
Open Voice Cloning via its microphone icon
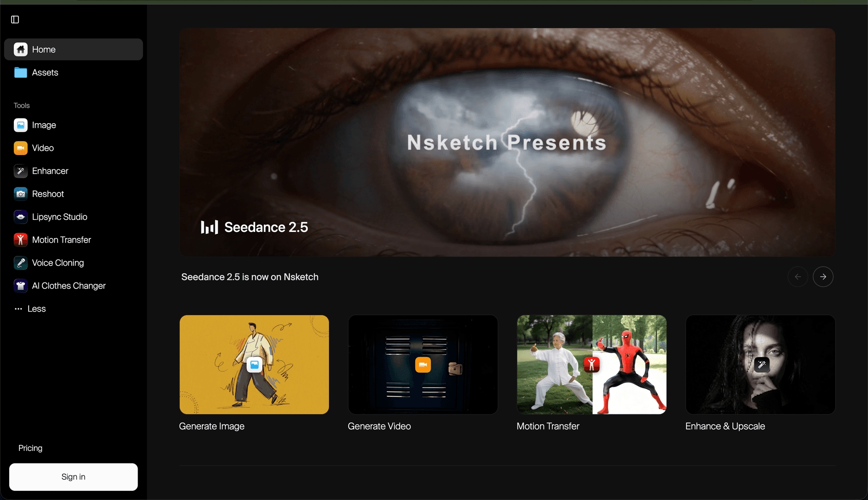pyautogui.click(x=20, y=263)
